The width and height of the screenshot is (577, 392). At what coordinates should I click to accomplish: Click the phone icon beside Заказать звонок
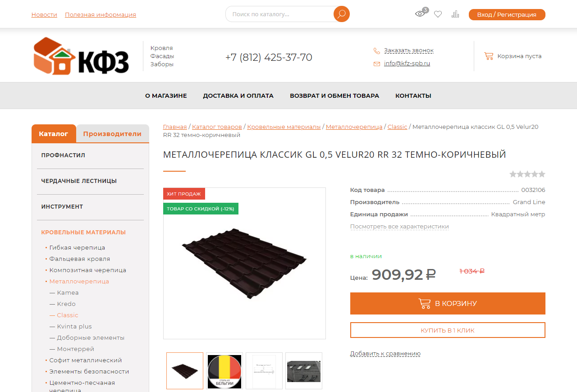point(377,51)
